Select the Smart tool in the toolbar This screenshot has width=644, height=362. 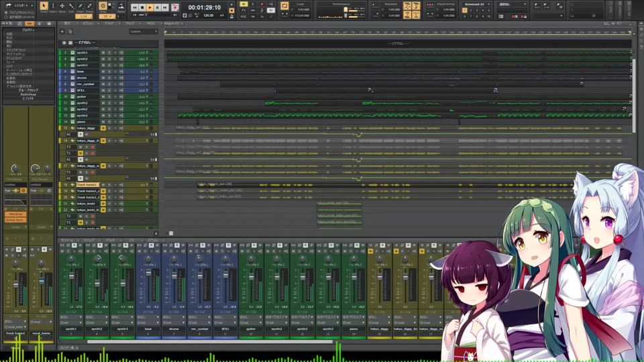(x=44, y=7)
